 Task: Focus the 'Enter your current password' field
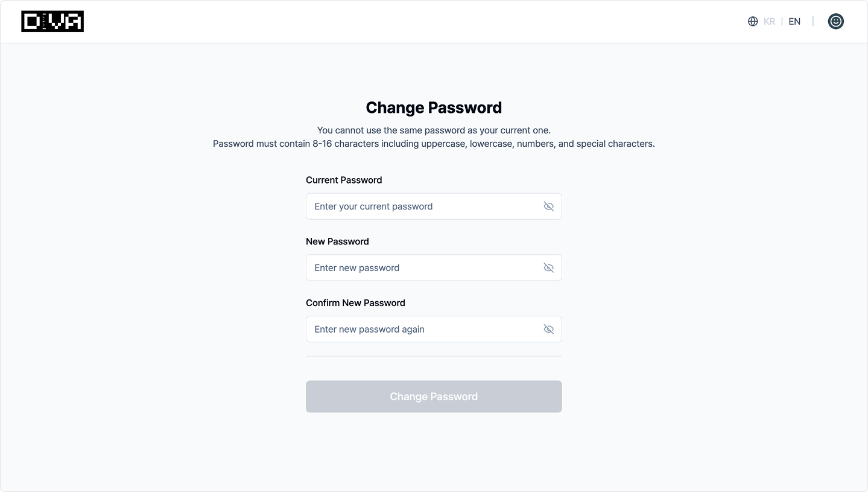422,206
